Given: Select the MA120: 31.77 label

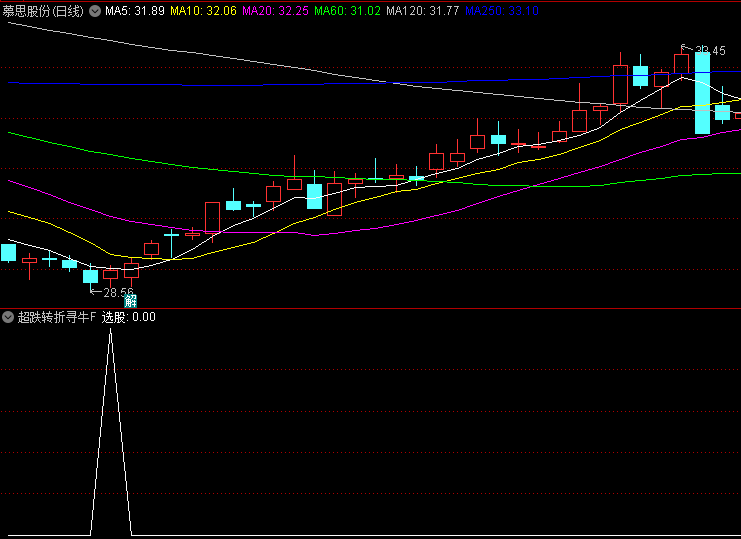Looking at the screenshot, I should (422, 11).
